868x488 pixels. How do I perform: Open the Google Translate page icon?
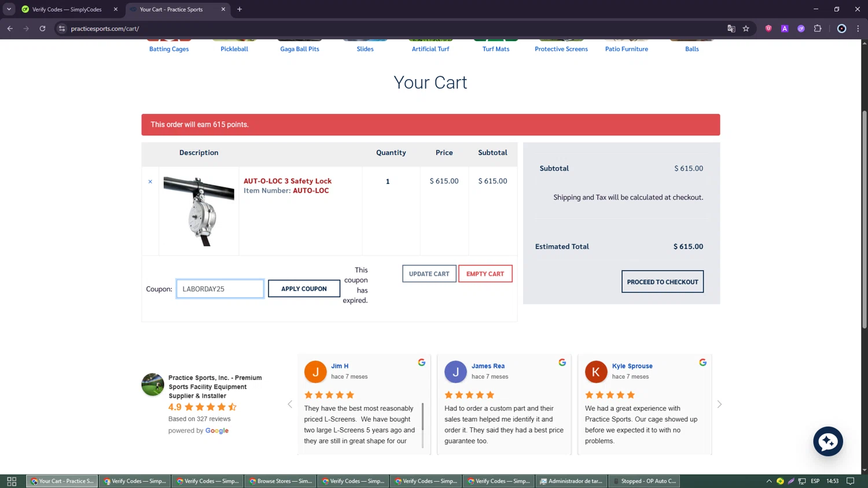(x=731, y=28)
